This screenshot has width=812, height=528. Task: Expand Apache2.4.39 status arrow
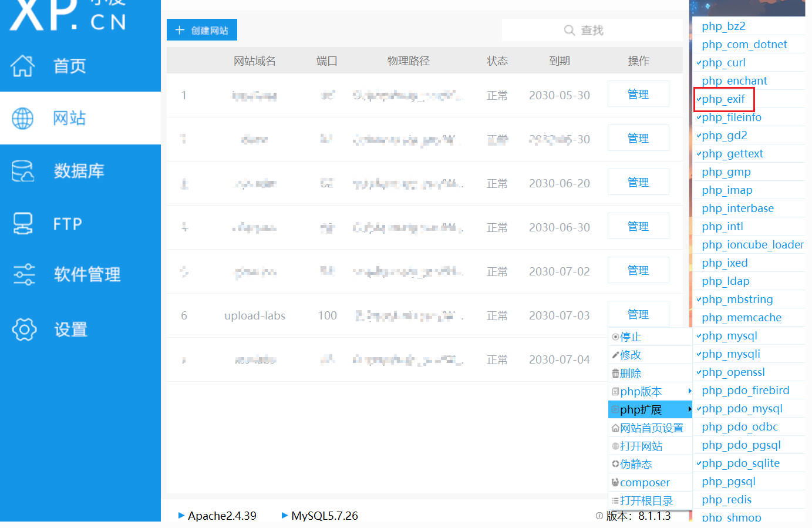[181, 516]
